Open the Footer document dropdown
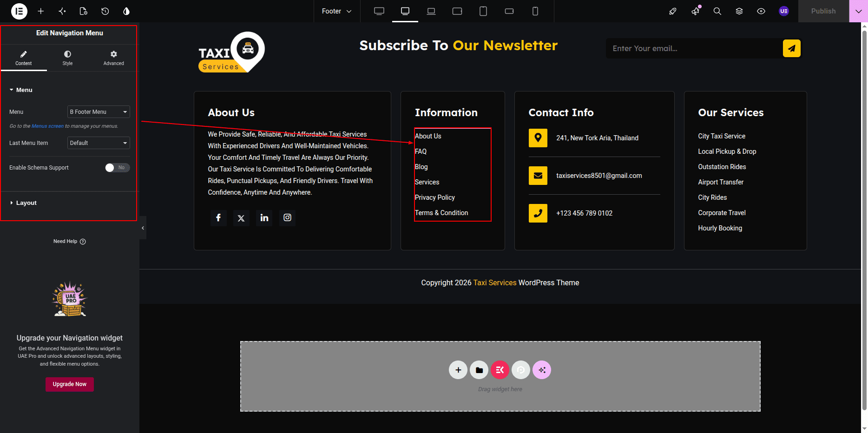The width and height of the screenshot is (868, 433). click(x=337, y=11)
